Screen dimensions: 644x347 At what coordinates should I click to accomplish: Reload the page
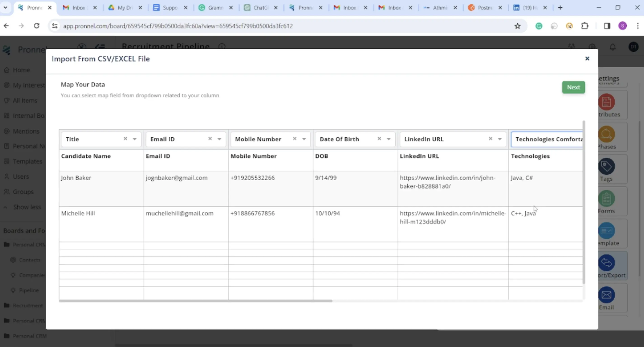click(37, 26)
